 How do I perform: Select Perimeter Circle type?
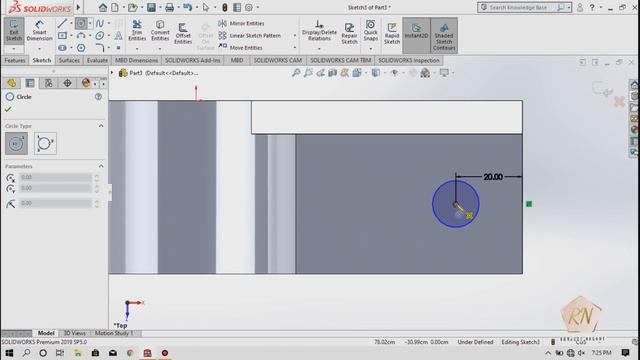pos(45,143)
